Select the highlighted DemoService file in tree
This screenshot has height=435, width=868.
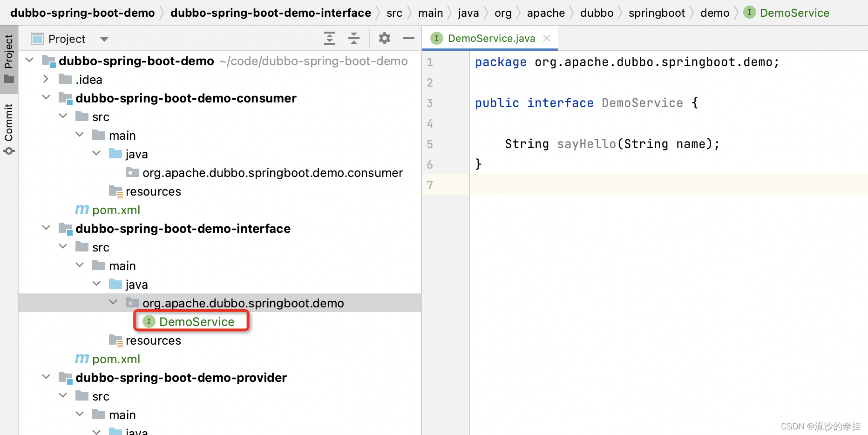click(197, 321)
